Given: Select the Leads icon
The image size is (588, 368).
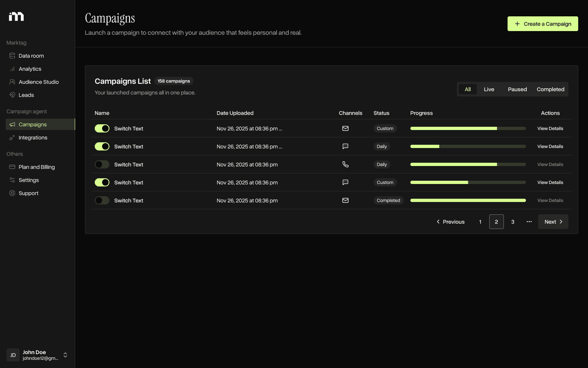Looking at the screenshot, I should coord(12,95).
